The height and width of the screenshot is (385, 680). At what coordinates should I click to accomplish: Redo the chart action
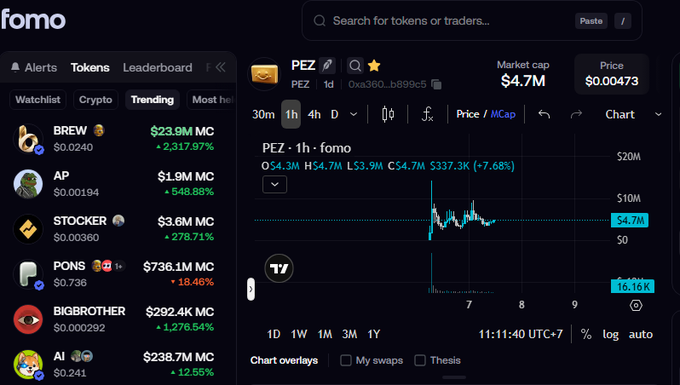point(576,114)
